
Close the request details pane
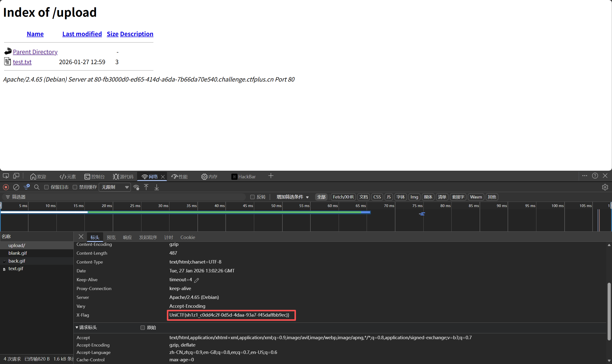tap(81, 237)
